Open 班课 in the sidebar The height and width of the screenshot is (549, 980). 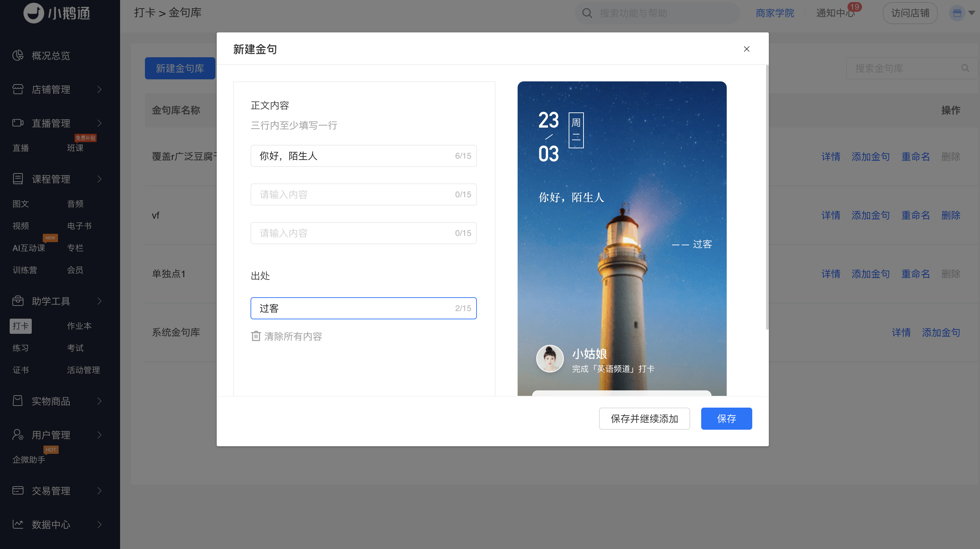[75, 148]
